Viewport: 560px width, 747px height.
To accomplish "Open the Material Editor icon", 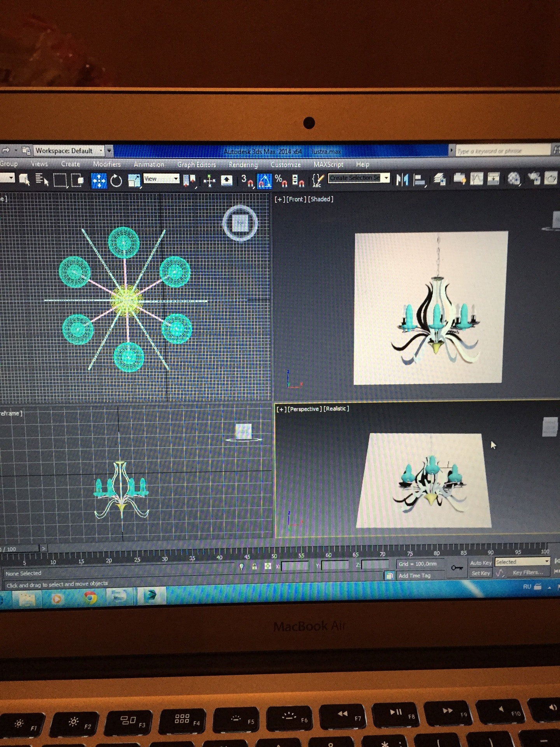I will pyautogui.click(x=514, y=179).
